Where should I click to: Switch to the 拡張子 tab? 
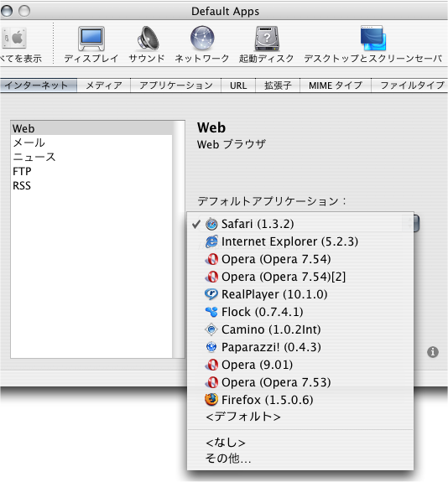point(278,86)
